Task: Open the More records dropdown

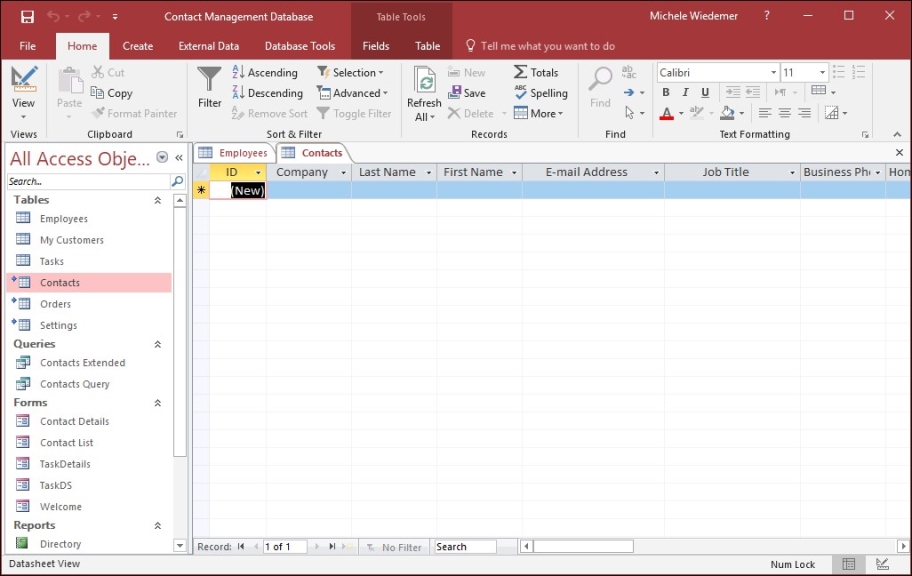Action: pos(539,113)
